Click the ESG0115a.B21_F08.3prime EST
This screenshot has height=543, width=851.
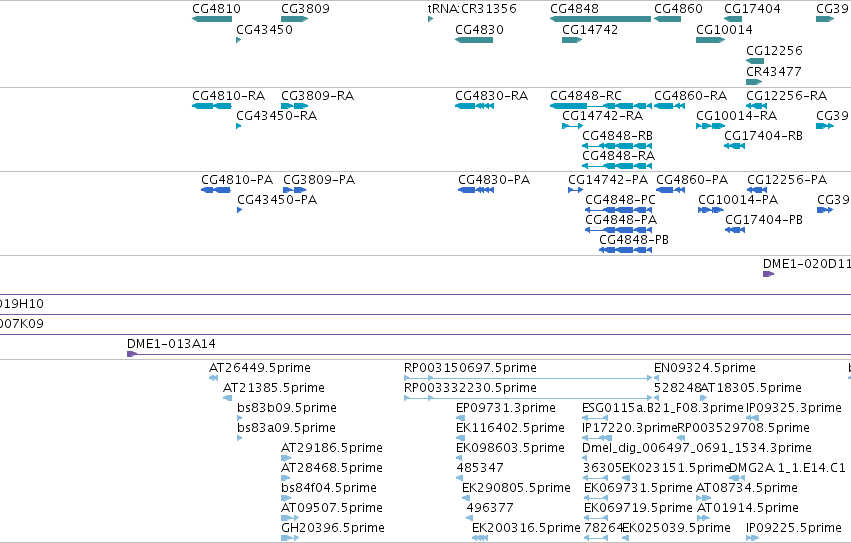click(595, 418)
